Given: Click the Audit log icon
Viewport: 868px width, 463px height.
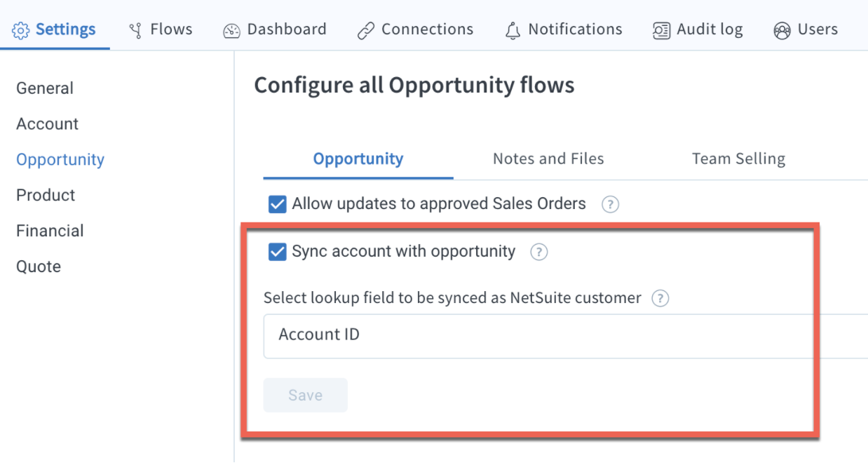Looking at the screenshot, I should [661, 30].
